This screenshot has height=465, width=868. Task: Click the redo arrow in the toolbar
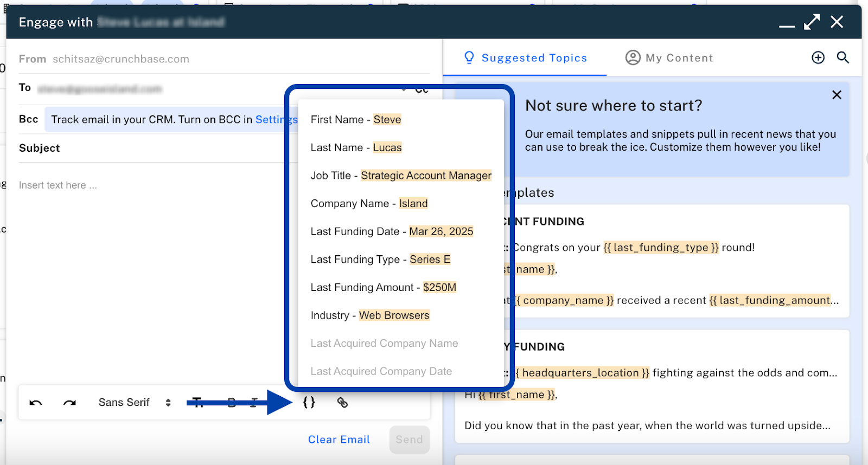pos(69,402)
